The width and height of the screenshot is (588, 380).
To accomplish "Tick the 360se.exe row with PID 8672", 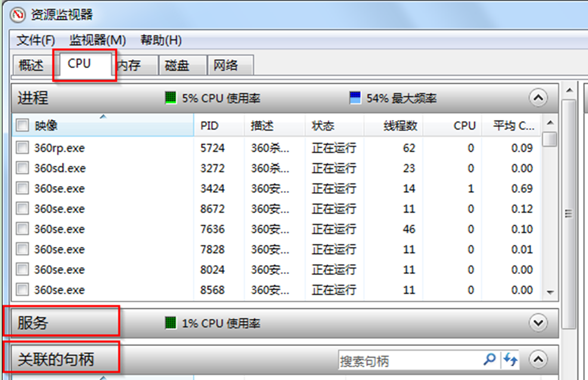I will click(x=23, y=208).
